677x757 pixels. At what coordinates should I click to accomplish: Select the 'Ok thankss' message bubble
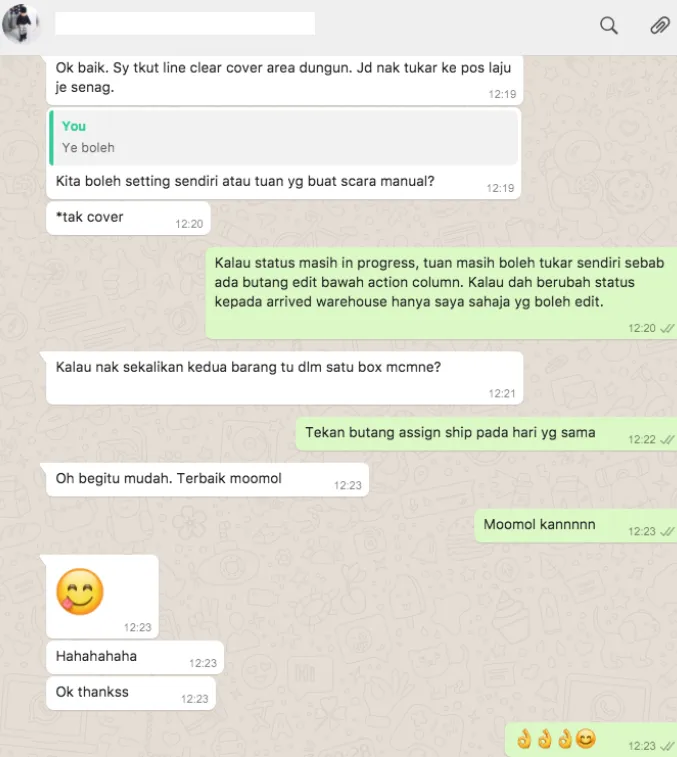[x=130, y=692]
